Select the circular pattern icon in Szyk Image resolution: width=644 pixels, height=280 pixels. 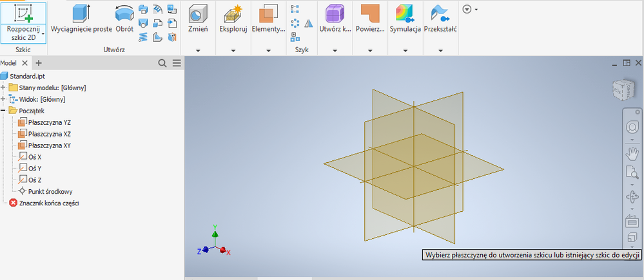pyautogui.click(x=295, y=23)
